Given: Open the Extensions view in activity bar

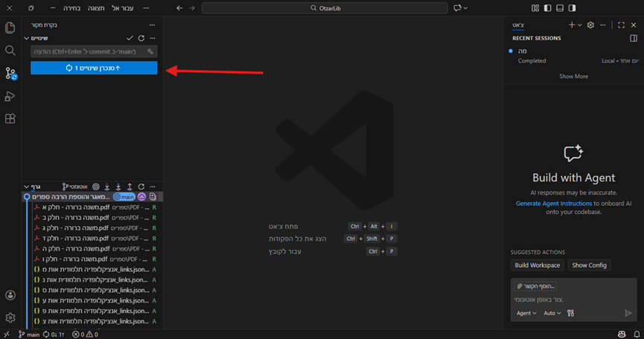Looking at the screenshot, I should point(10,118).
